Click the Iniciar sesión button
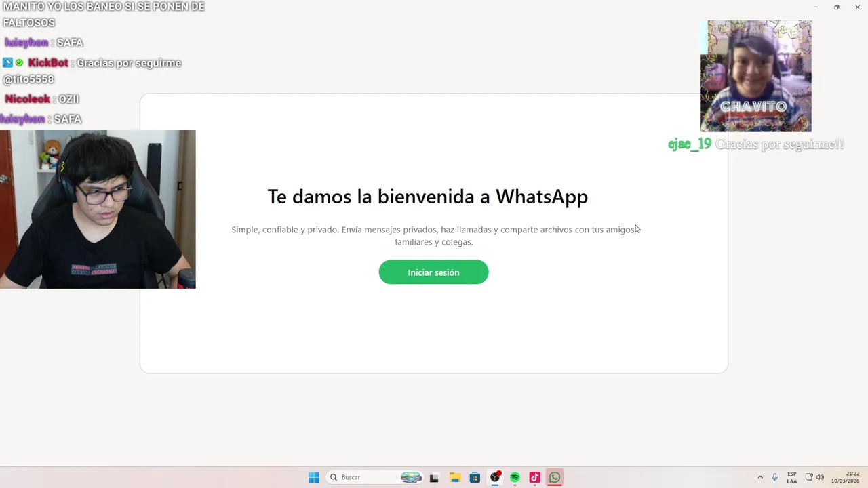The image size is (868, 488). tap(433, 272)
